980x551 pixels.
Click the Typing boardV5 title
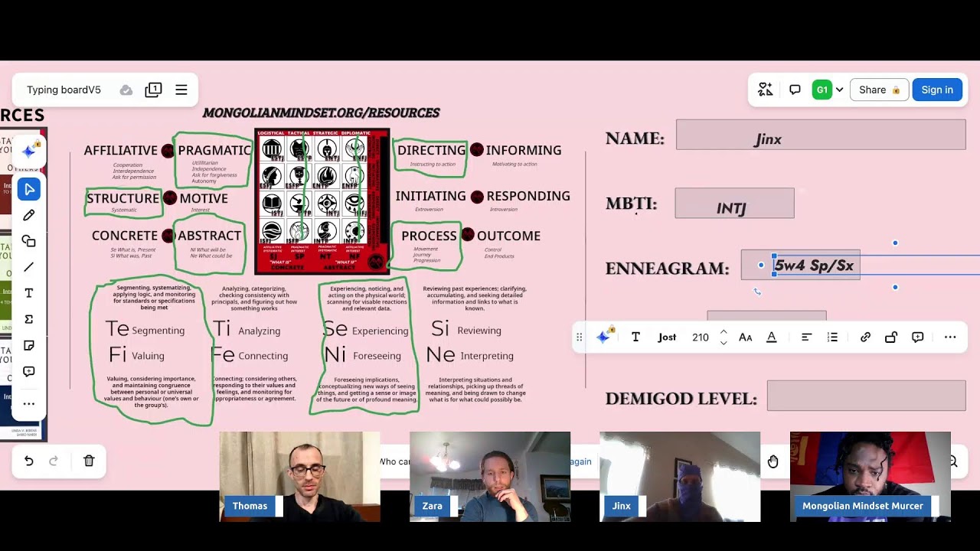tap(64, 90)
